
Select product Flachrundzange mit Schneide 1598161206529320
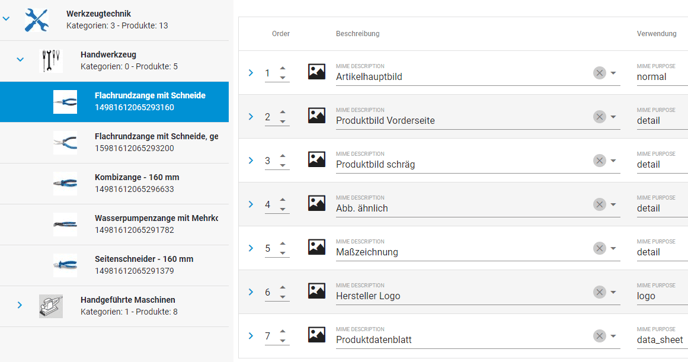114,143
